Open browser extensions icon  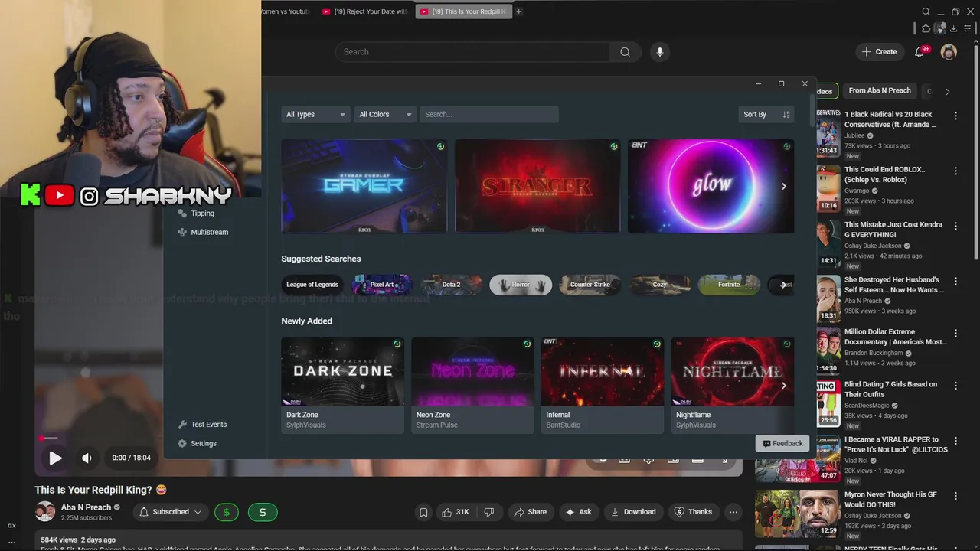tap(926, 28)
